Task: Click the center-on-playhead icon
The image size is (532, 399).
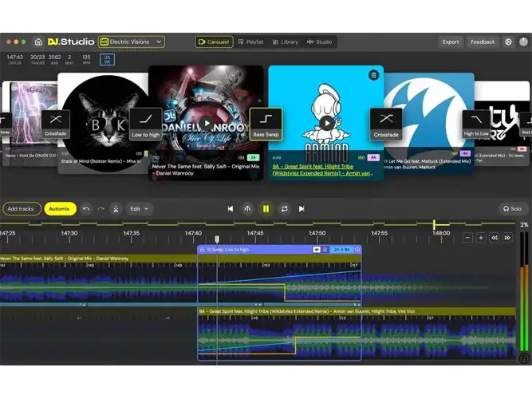Action: click(248, 209)
